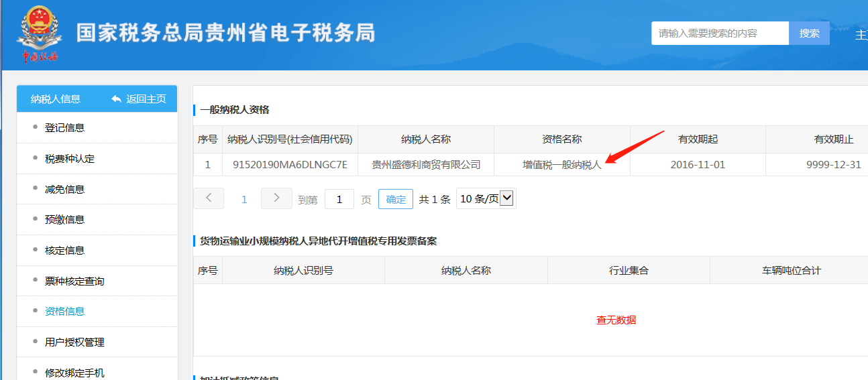Open 税费种认定 in the sidebar
Viewport: 868px width, 380px height.
coord(69,159)
